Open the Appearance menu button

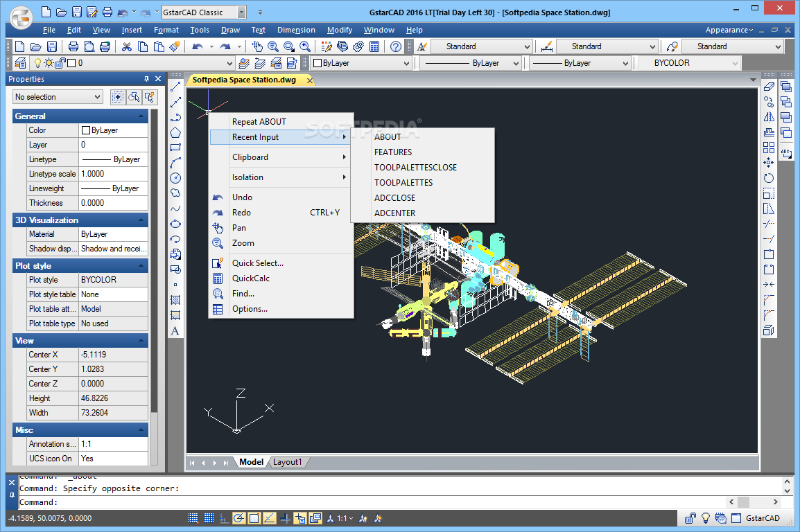[x=729, y=30]
